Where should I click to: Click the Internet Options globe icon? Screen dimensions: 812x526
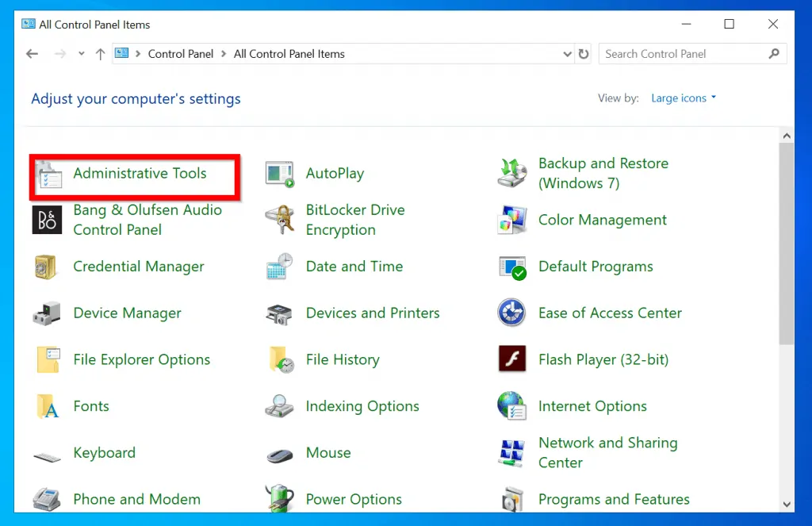(x=512, y=405)
